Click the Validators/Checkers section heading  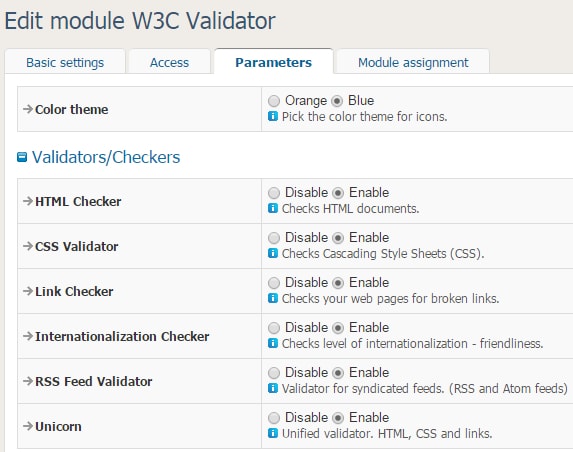[x=106, y=157]
